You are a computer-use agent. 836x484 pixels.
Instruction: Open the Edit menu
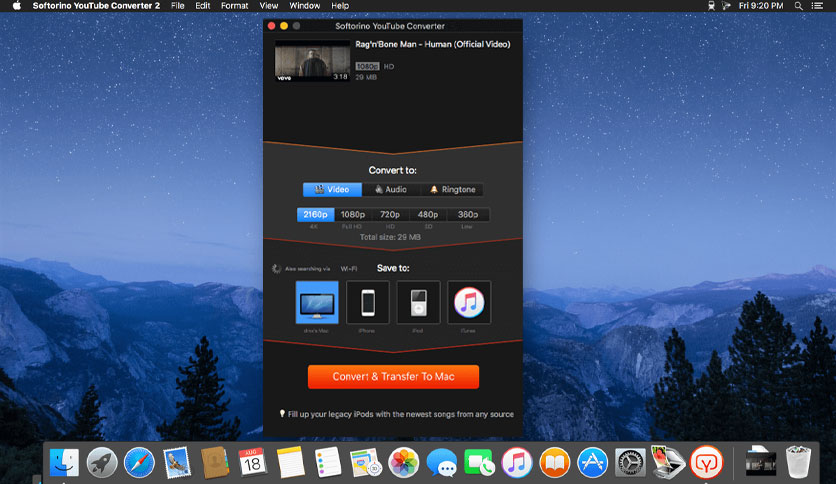click(x=203, y=6)
